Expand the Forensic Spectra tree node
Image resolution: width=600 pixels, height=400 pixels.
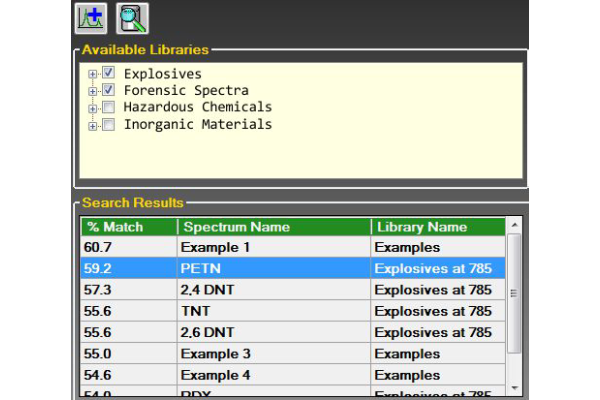(x=93, y=92)
